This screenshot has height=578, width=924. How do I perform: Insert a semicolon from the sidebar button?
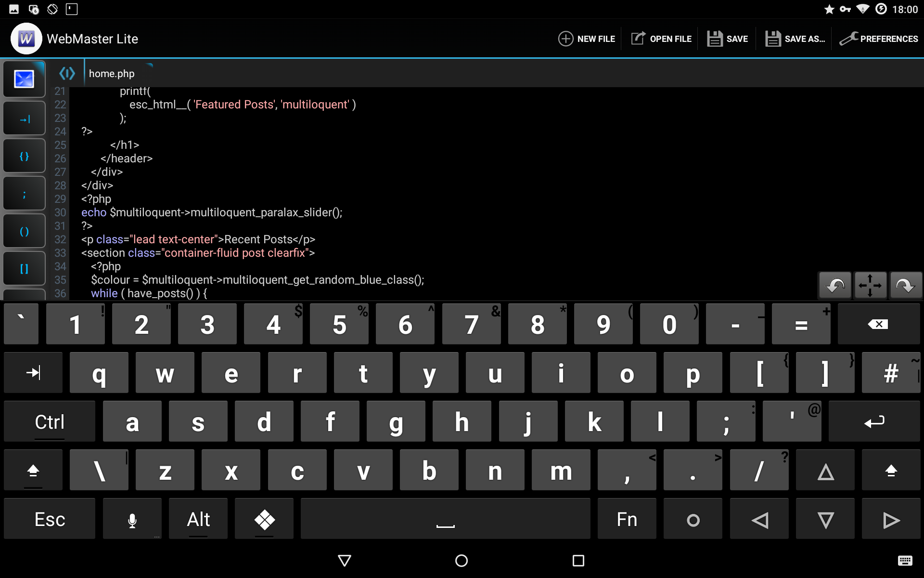[24, 194]
